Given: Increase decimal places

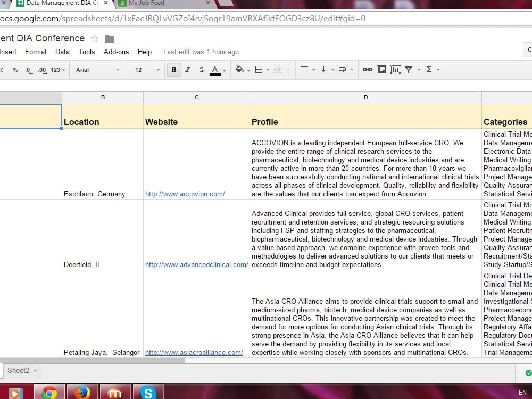Looking at the screenshot, I should pyautogui.click(x=42, y=70).
